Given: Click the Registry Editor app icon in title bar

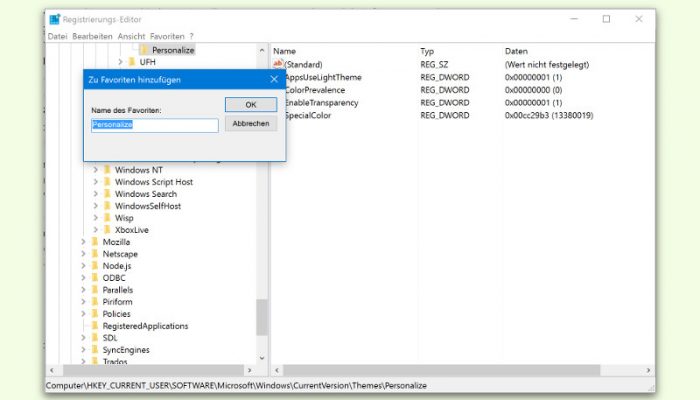Looking at the screenshot, I should (55, 19).
